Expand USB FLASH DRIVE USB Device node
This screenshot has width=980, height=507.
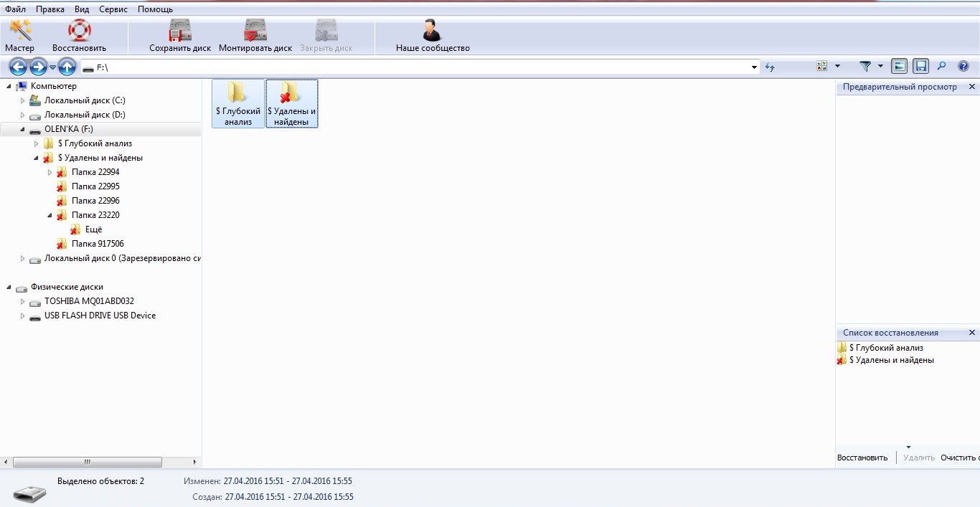tap(22, 316)
